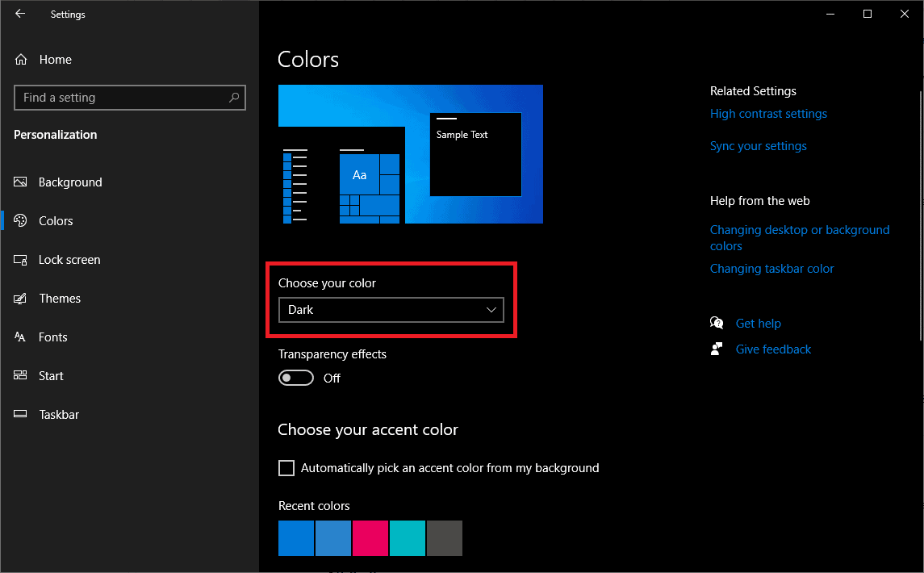
Task: Open Fonts settings
Action: coord(53,337)
